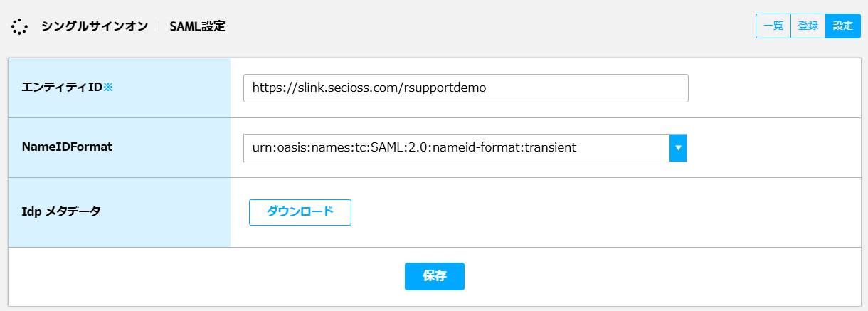Click the Idp メタデータ label

click(x=61, y=211)
